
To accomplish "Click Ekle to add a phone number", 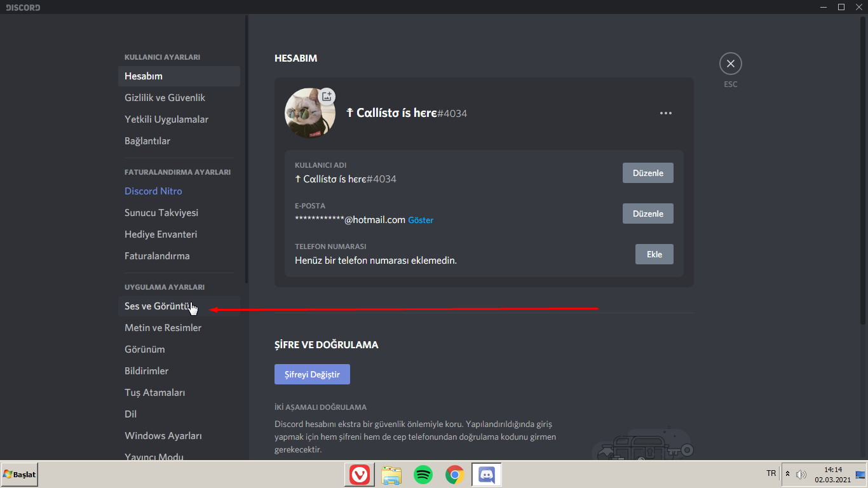I will point(654,254).
